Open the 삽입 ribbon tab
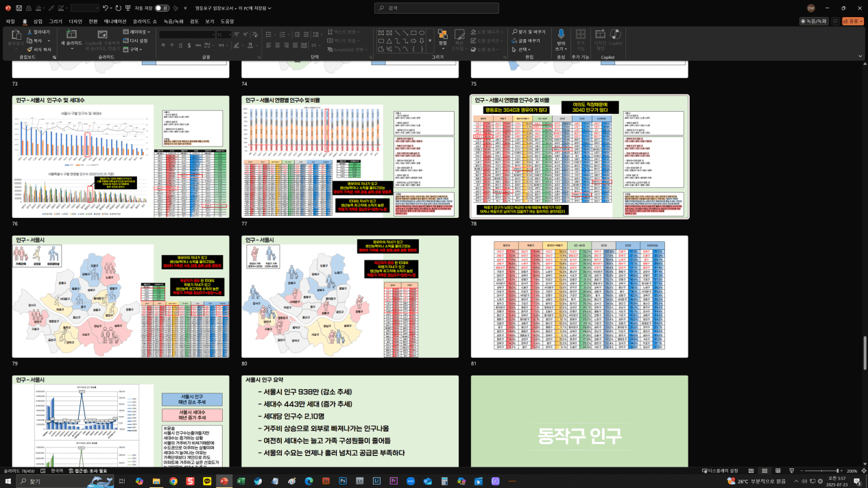868x488 pixels. coord(38,21)
